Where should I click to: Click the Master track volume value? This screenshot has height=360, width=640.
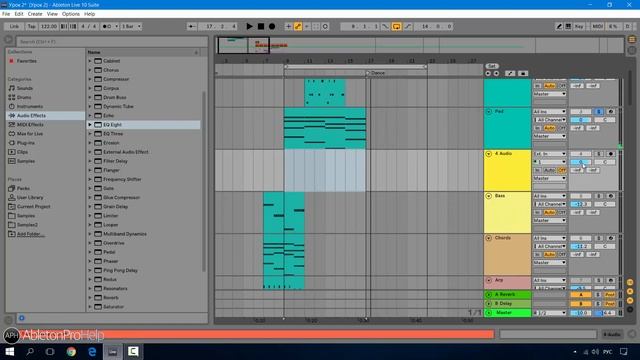(x=580, y=313)
